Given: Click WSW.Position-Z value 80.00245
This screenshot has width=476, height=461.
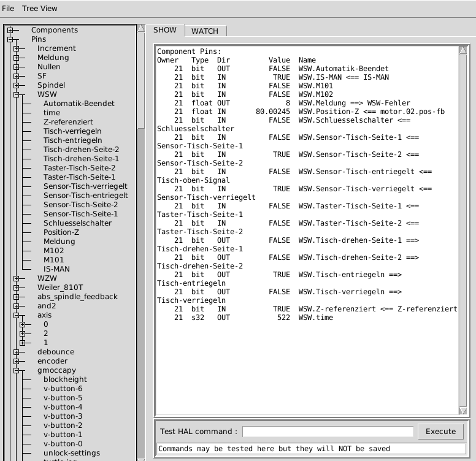Looking at the screenshot, I should (272, 112).
